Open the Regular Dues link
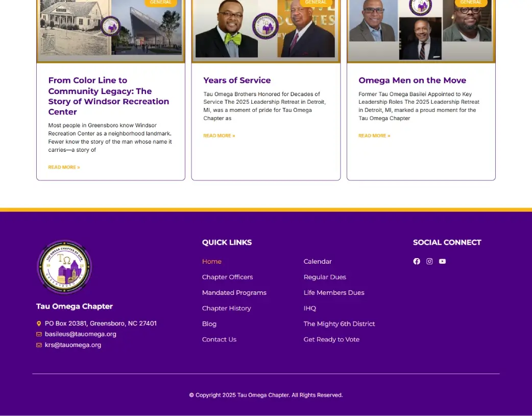 [325, 277]
